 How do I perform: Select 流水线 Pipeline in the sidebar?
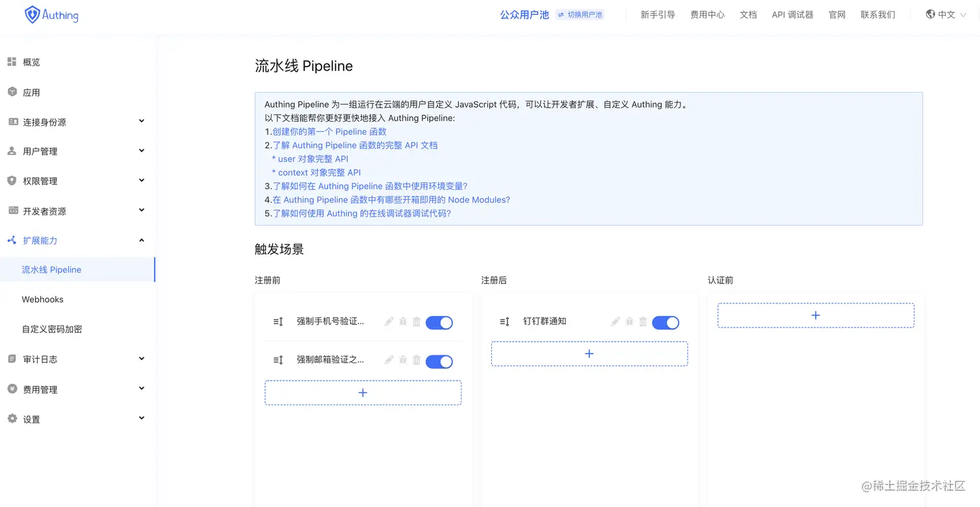[x=77, y=270]
